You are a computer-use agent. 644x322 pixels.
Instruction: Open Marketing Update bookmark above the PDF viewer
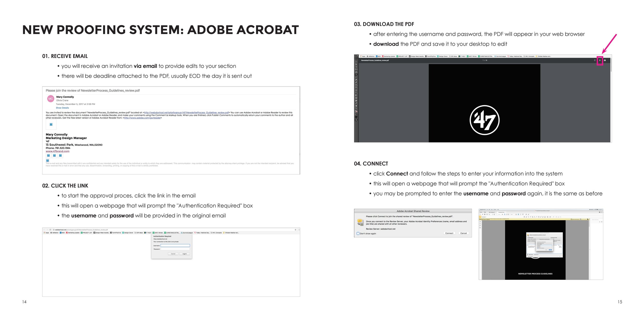(388, 56)
